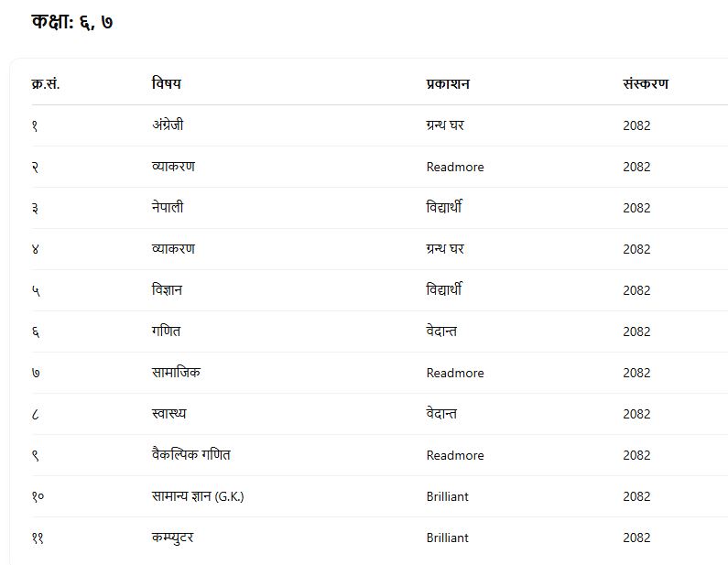Select the नेपाली subject cell
This screenshot has height=565, width=728.
tap(168, 208)
